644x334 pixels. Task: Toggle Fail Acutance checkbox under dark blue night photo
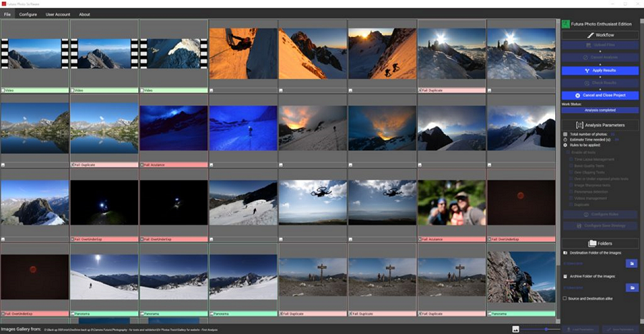coord(142,165)
